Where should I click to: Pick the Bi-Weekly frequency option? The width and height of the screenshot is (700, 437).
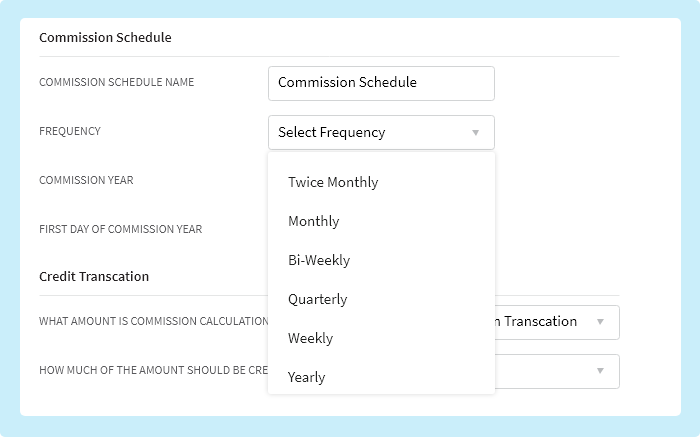coord(319,260)
